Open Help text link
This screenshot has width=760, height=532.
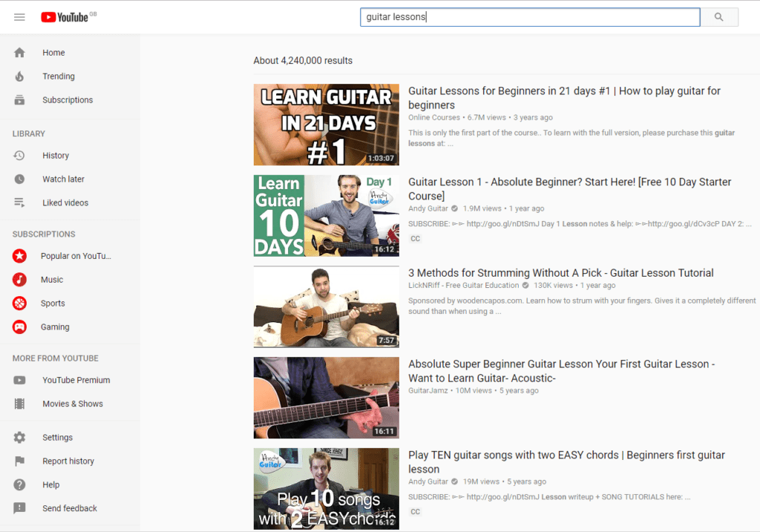51,485
